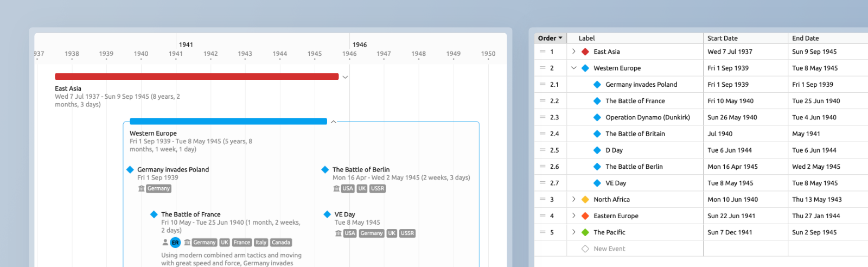Click the VE Day diamond marker on timeline
Image resolution: width=868 pixels, height=267 pixels.
[x=327, y=214]
